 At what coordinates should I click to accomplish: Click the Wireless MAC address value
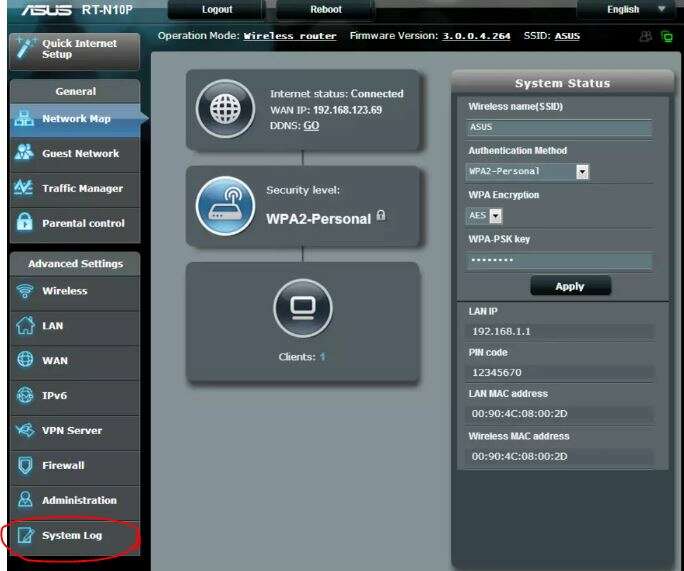520,456
